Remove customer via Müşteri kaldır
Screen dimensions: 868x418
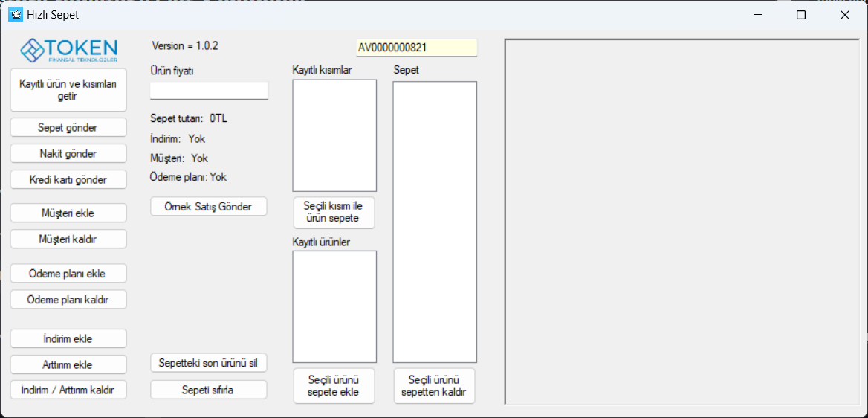point(68,239)
